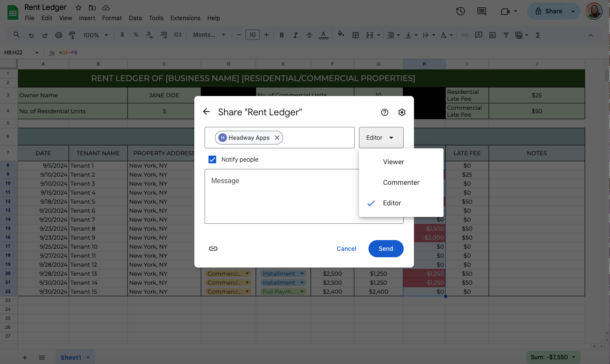Remove the Headway Apps recipient chip
The height and width of the screenshot is (364, 610).
tap(277, 138)
